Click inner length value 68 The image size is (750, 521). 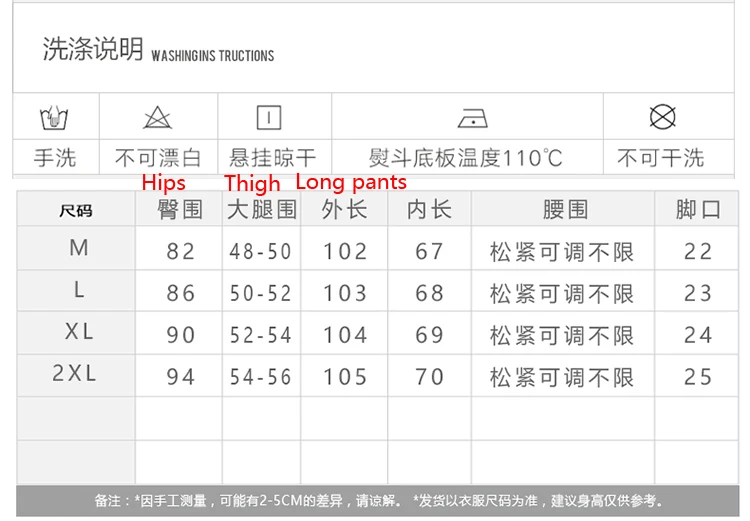(x=429, y=293)
